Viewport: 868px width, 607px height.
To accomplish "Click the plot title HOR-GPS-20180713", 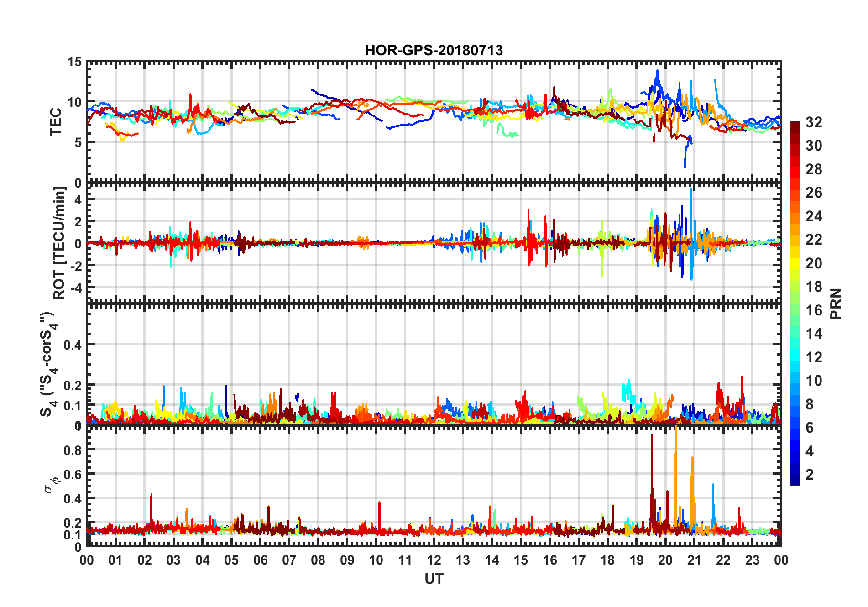I will point(434,50).
